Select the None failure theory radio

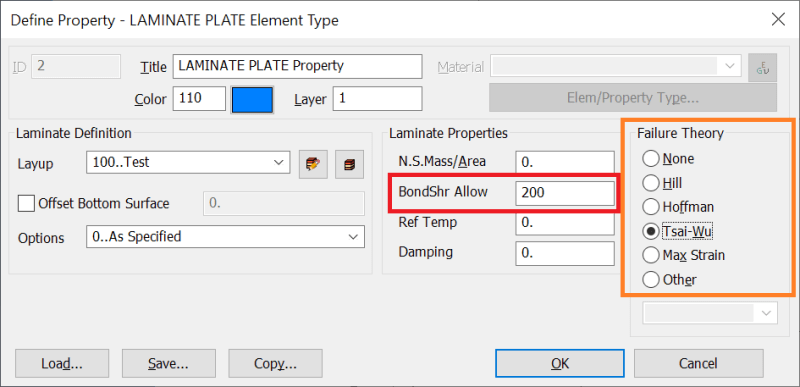tap(651, 159)
